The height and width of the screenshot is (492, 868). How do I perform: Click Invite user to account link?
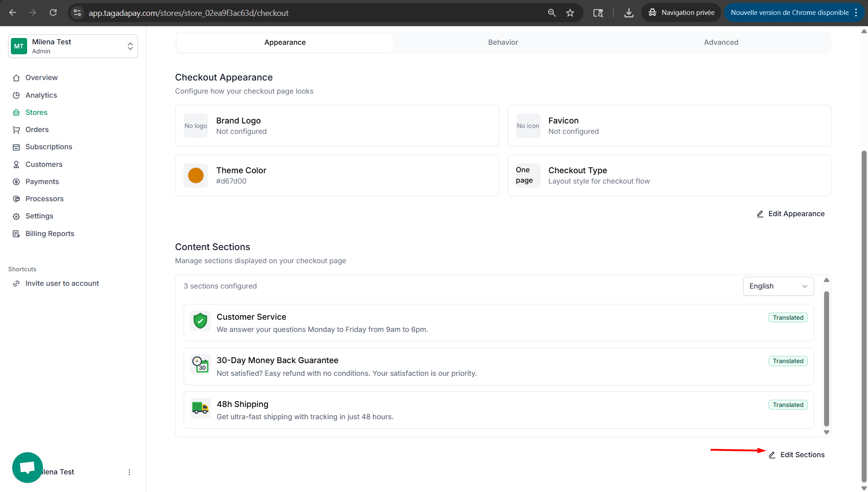pos(62,284)
